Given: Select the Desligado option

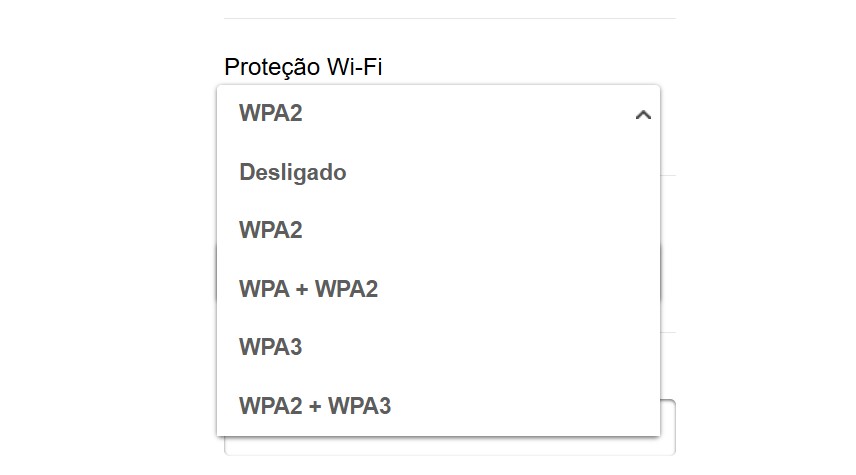Looking at the screenshot, I should click(293, 173).
